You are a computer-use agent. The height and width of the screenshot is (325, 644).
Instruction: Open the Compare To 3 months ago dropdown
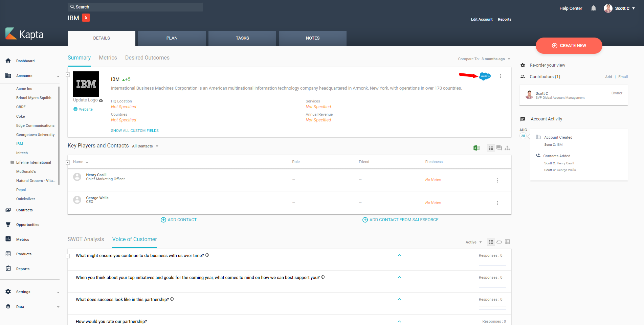496,59
